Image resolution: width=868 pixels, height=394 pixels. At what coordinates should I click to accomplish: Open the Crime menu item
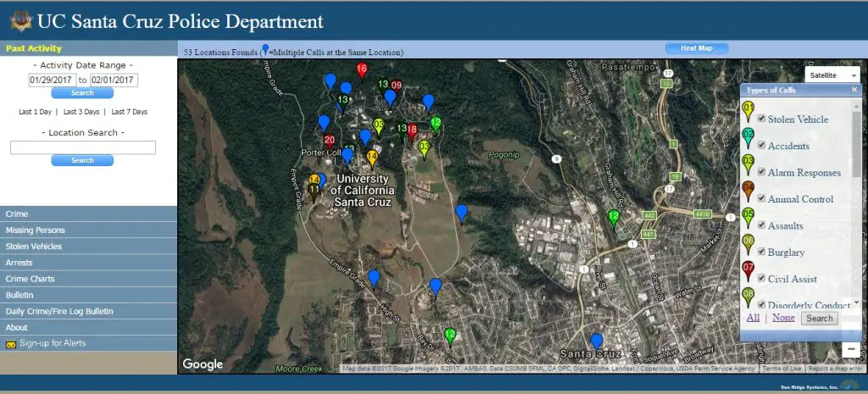click(x=88, y=214)
